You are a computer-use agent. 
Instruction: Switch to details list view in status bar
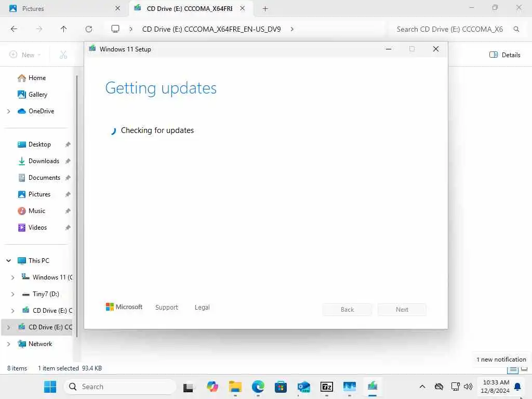(512, 369)
